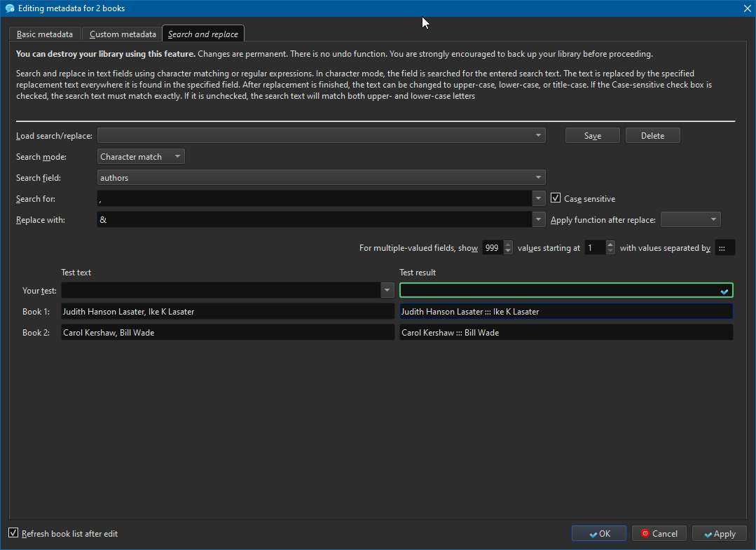
Task: Increase the starting at value
Action: [610, 244]
